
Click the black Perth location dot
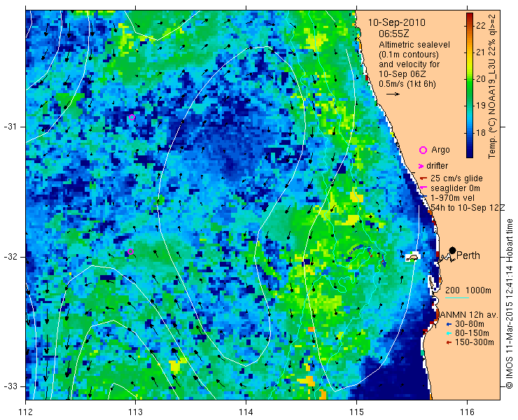click(453, 250)
